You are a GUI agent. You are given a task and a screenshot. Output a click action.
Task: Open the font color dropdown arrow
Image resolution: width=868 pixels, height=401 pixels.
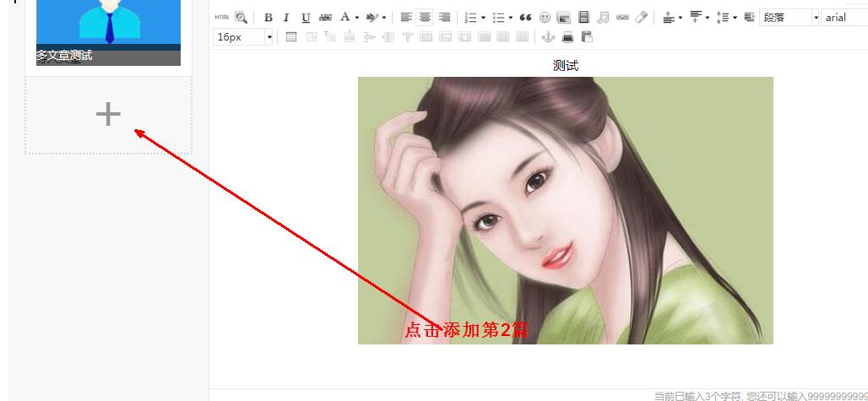click(x=357, y=17)
